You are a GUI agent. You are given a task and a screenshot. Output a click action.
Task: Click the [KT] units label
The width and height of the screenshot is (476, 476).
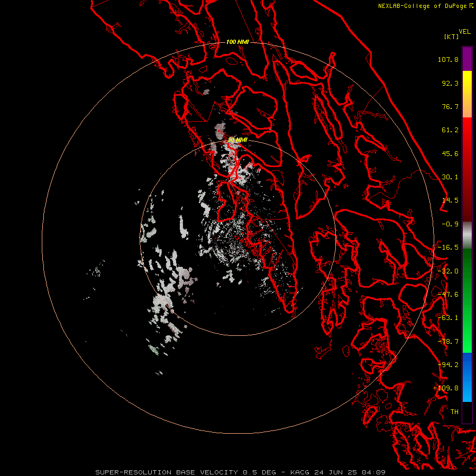452,36
